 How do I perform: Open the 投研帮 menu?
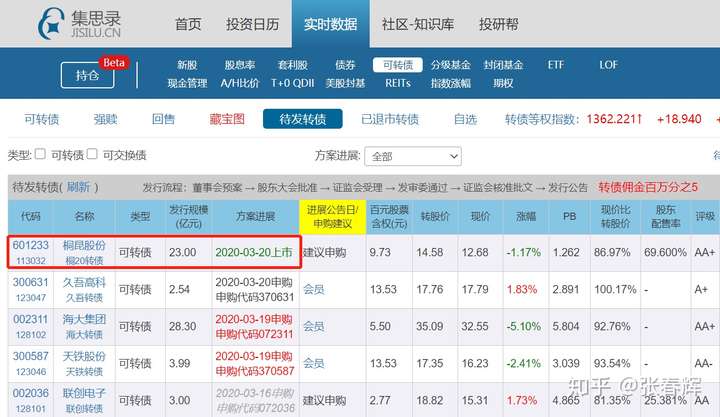(498, 24)
